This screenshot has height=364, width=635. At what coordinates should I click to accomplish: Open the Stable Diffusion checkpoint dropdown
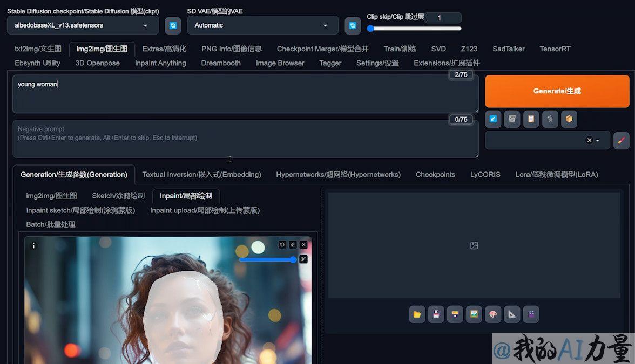tap(83, 25)
